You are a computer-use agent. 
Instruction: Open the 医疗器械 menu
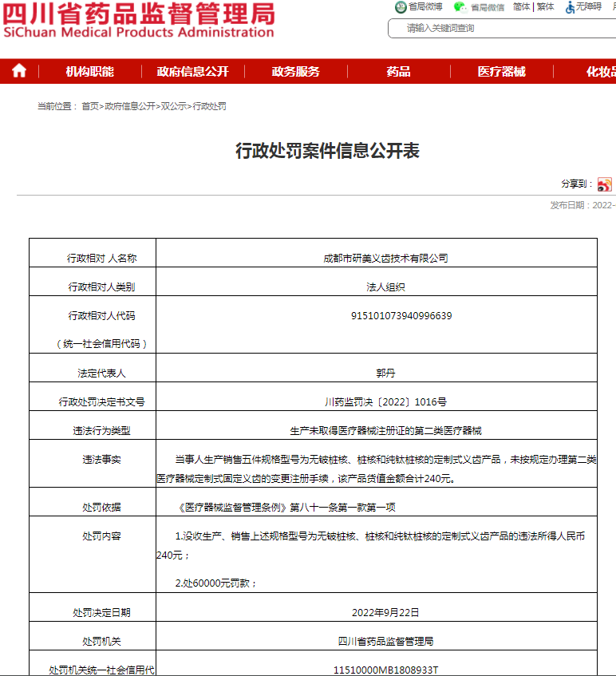click(501, 71)
